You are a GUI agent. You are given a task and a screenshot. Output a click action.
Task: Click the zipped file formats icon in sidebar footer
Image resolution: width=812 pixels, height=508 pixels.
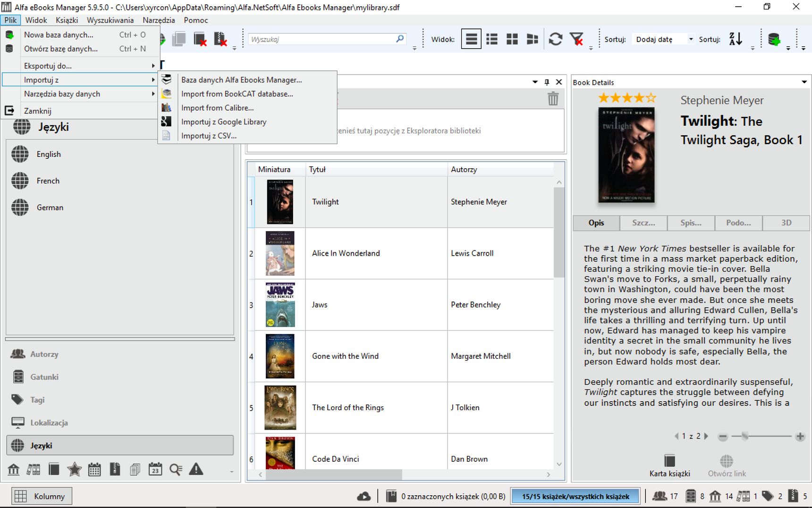click(x=115, y=469)
